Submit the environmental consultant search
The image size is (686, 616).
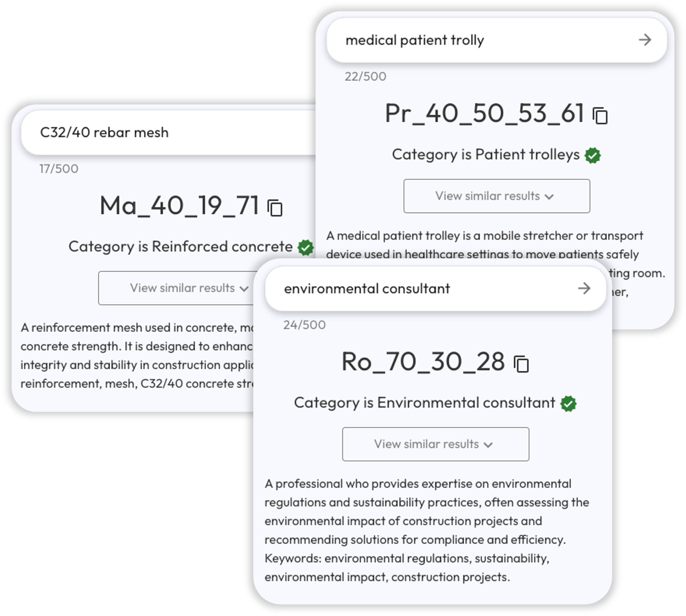coord(584,289)
